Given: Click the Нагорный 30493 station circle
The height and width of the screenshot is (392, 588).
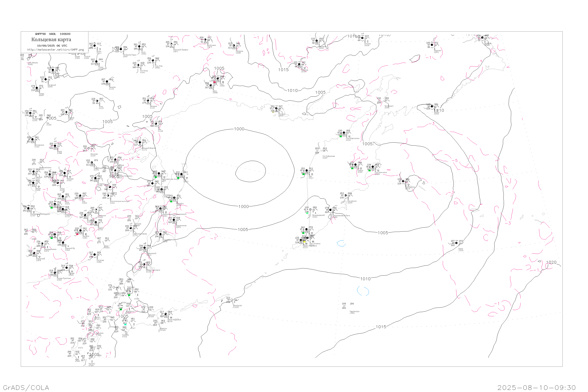Looking at the screenshot, I should [x=45, y=80].
